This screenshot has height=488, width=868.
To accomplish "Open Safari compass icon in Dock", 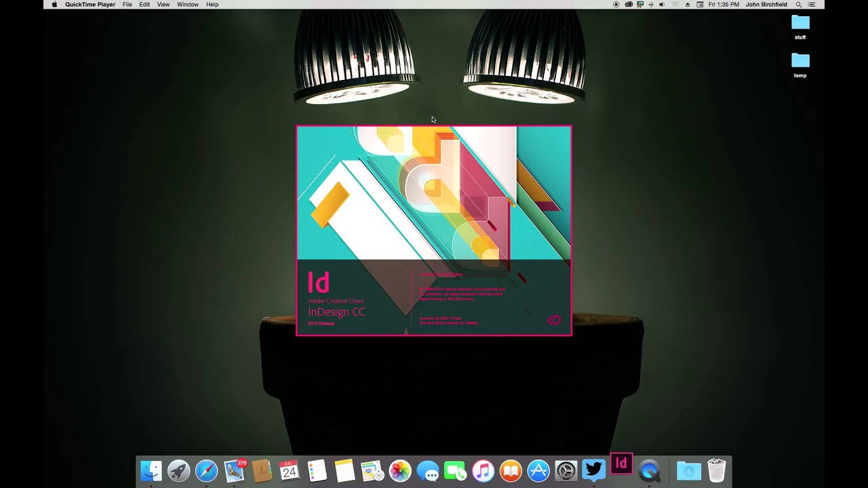I will 206,470.
